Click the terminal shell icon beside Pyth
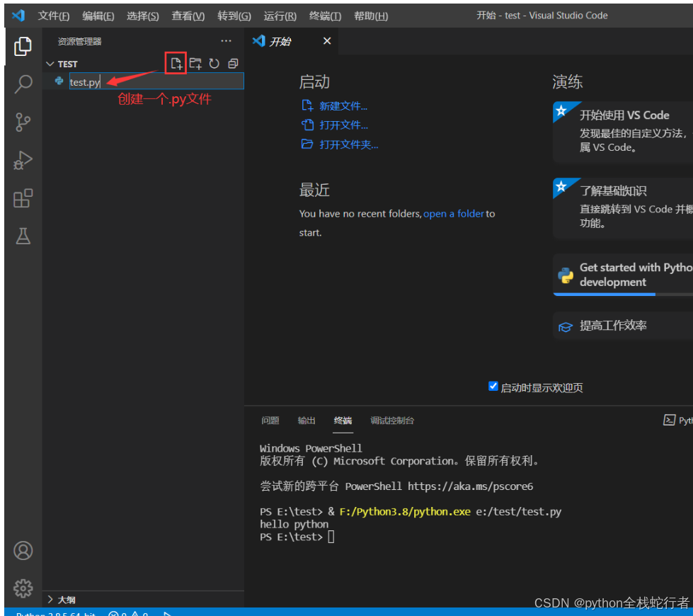 point(669,420)
